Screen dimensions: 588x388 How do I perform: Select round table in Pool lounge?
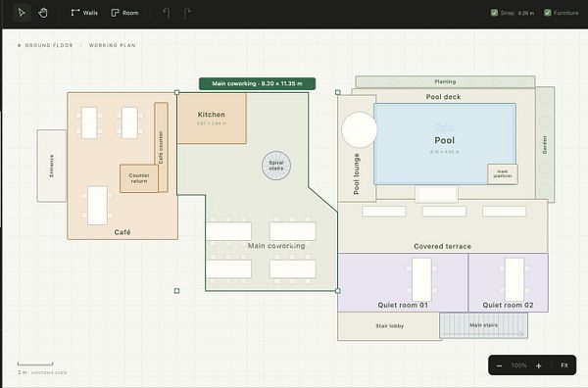coord(360,129)
